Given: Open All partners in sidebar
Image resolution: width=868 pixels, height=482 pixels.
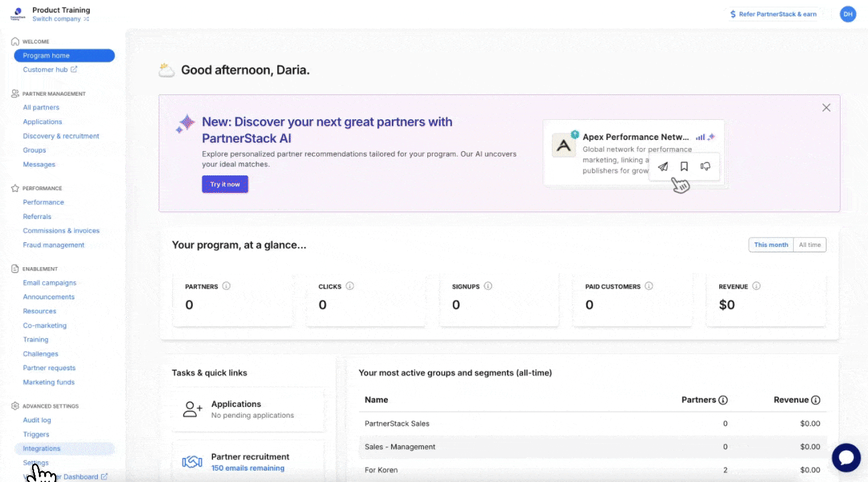Looking at the screenshot, I should [41, 107].
